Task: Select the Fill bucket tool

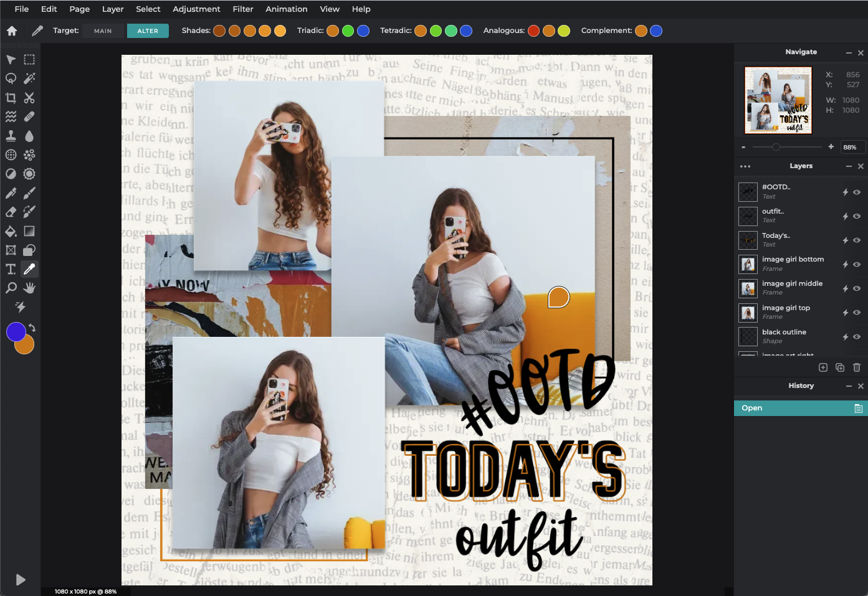Action: (11, 231)
